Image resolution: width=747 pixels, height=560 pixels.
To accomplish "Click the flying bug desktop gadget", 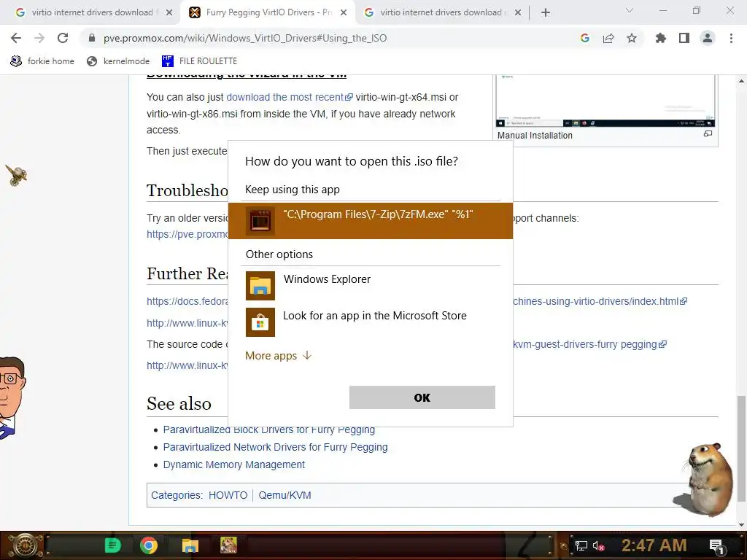I will (x=16, y=175).
